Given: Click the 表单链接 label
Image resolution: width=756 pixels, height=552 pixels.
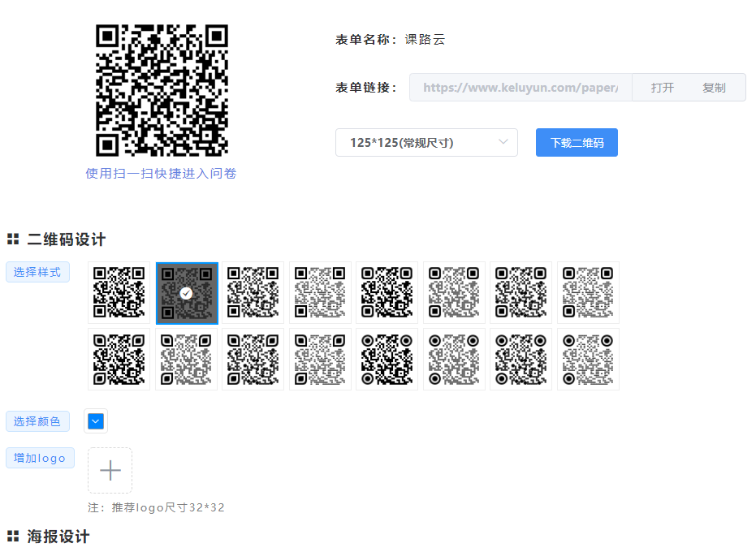Looking at the screenshot, I should click(x=366, y=88).
